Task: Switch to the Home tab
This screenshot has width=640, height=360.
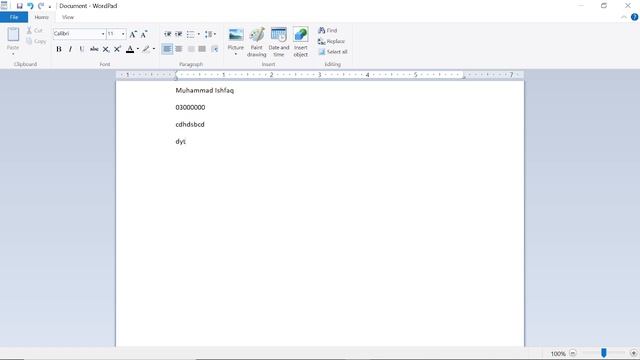Action: (41, 17)
